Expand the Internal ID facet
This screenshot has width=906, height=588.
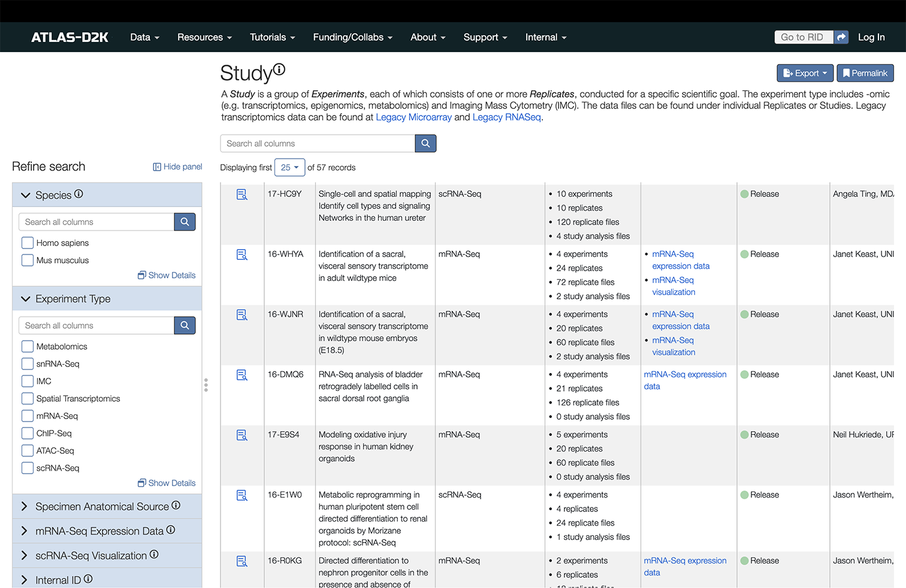[x=107, y=579]
